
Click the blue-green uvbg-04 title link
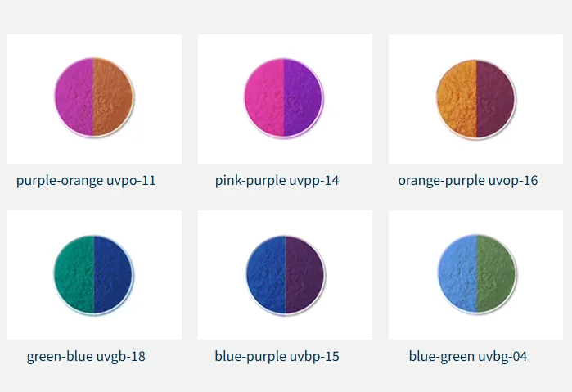point(468,356)
